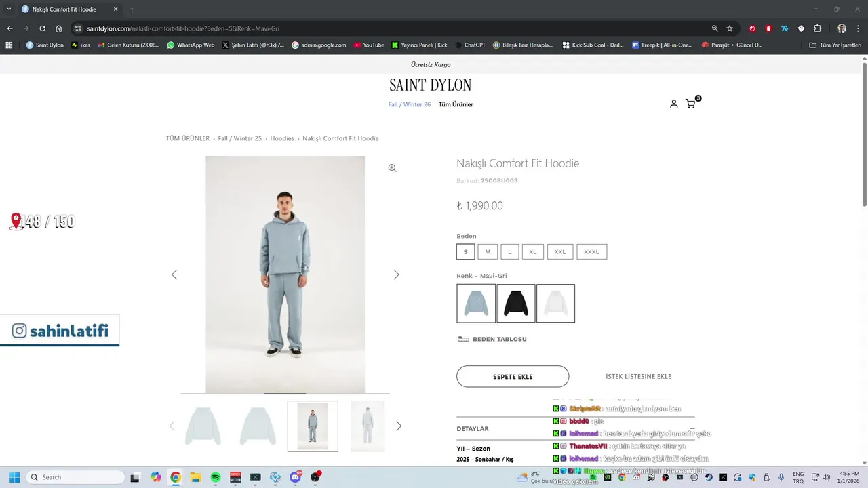Select the model standing thumbnail
The height and width of the screenshot is (488, 868).
point(313,426)
